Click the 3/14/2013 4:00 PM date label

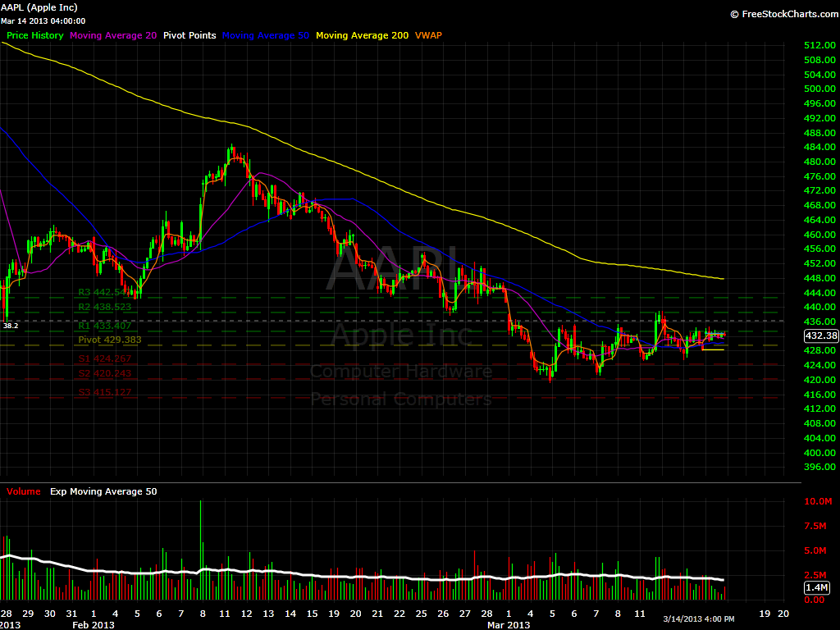point(699,619)
